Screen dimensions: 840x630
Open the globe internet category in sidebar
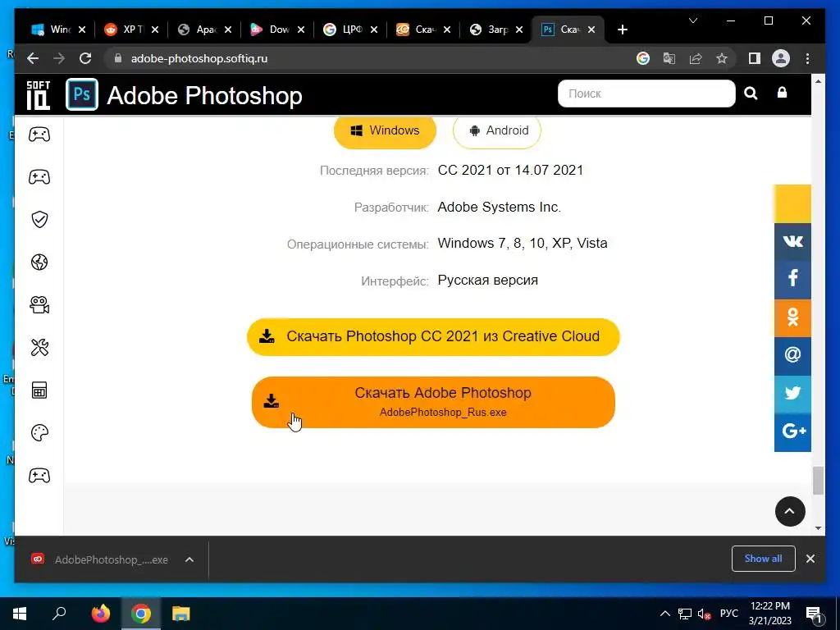click(39, 262)
